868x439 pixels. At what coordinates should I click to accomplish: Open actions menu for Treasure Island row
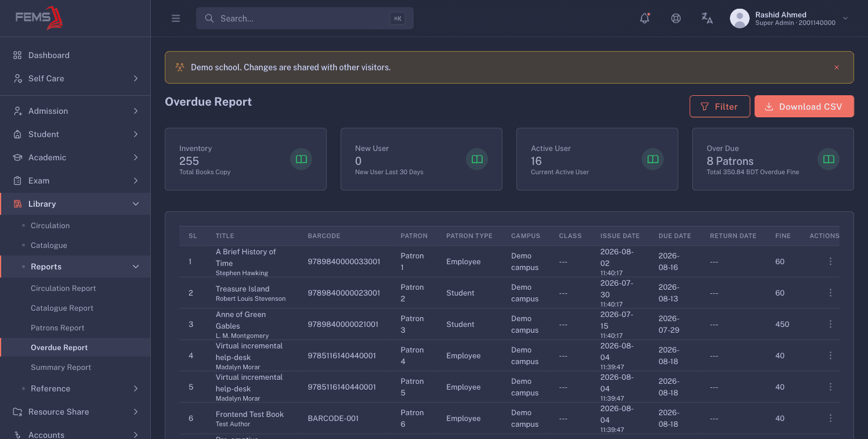(x=830, y=293)
